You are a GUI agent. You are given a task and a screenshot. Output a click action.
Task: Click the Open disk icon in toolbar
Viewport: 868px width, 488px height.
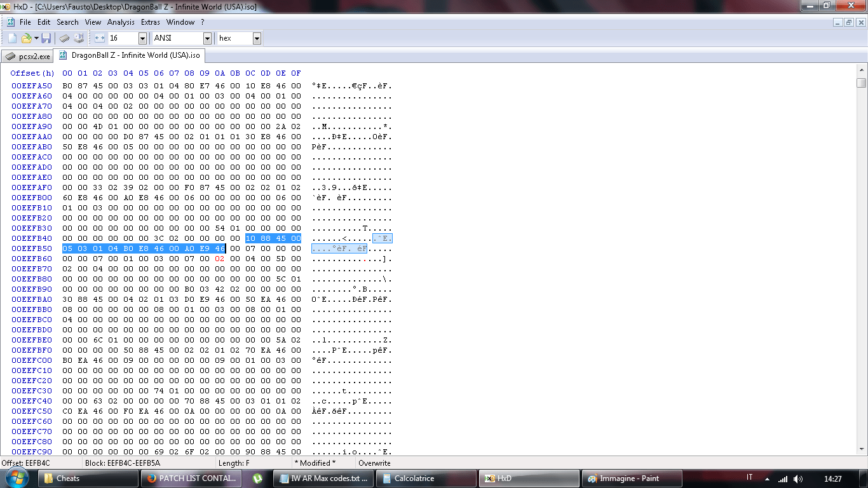tap(79, 38)
